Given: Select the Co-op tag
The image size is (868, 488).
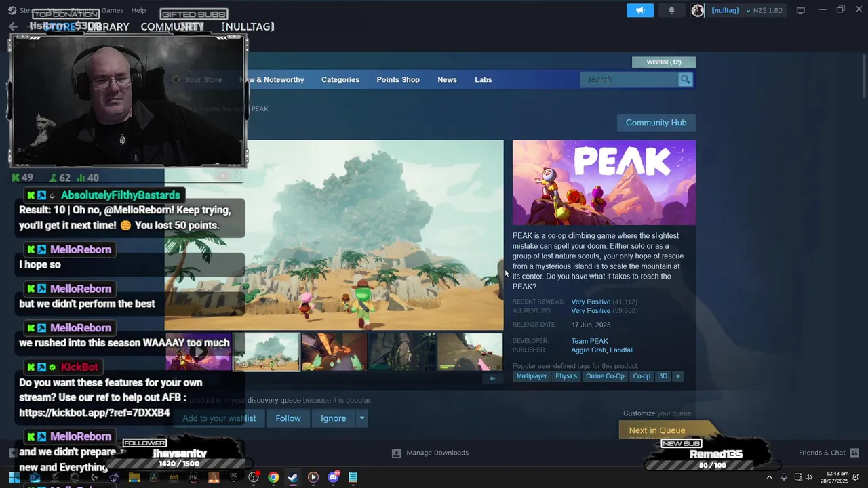Looking at the screenshot, I should coord(642,376).
